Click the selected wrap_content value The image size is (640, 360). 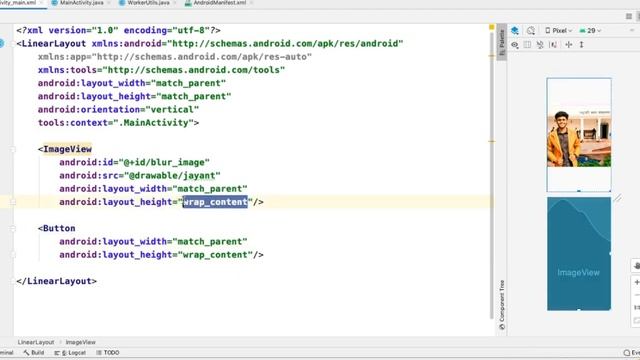(x=215, y=202)
